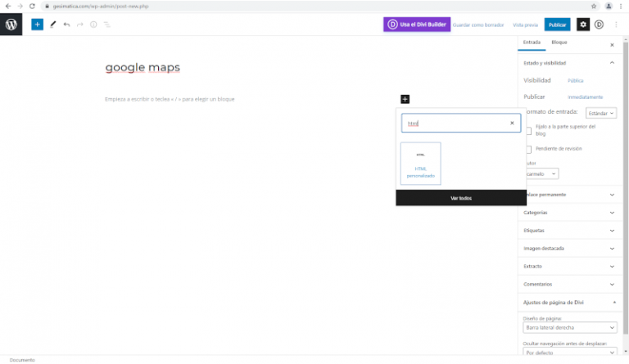The height and width of the screenshot is (364, 629).
Task: Expand Etiquetas section
Action: tap(569, 231)
